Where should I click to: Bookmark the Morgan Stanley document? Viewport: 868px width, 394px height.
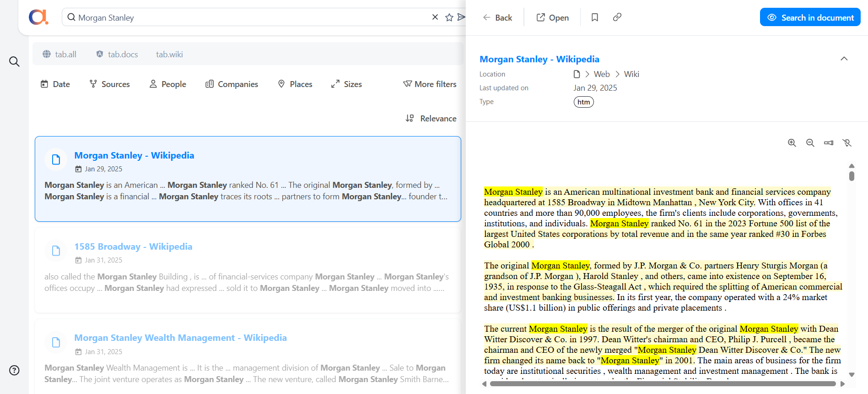[595, 17]
